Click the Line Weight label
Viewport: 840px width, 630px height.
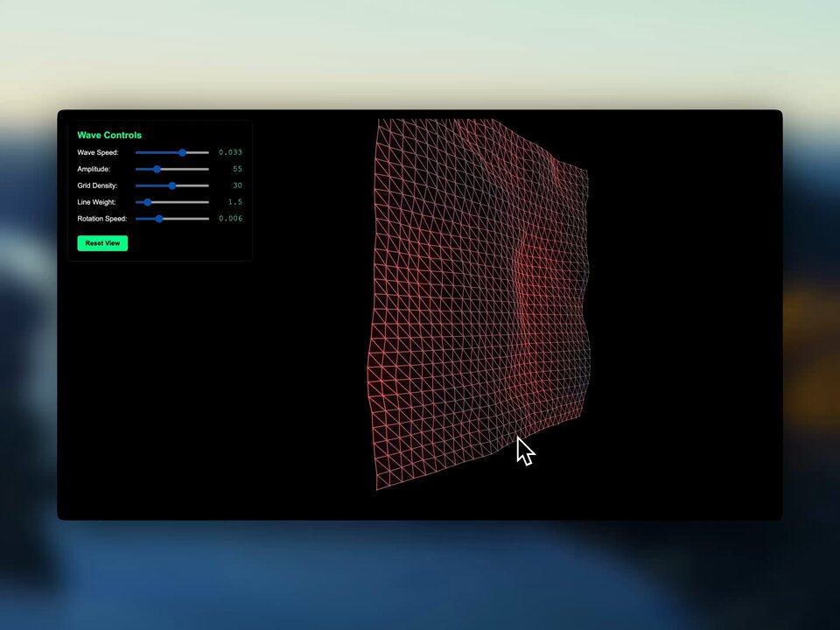(96, 202)
